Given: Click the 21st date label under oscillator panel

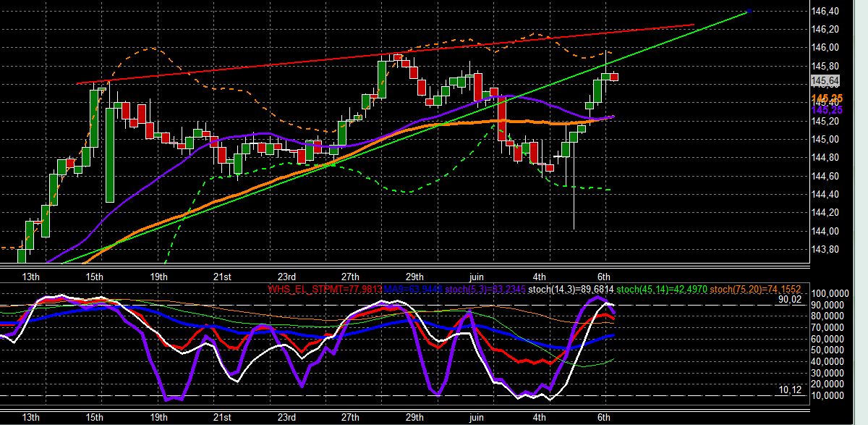Looking at the screenshot, I should [x=222, y=418].
